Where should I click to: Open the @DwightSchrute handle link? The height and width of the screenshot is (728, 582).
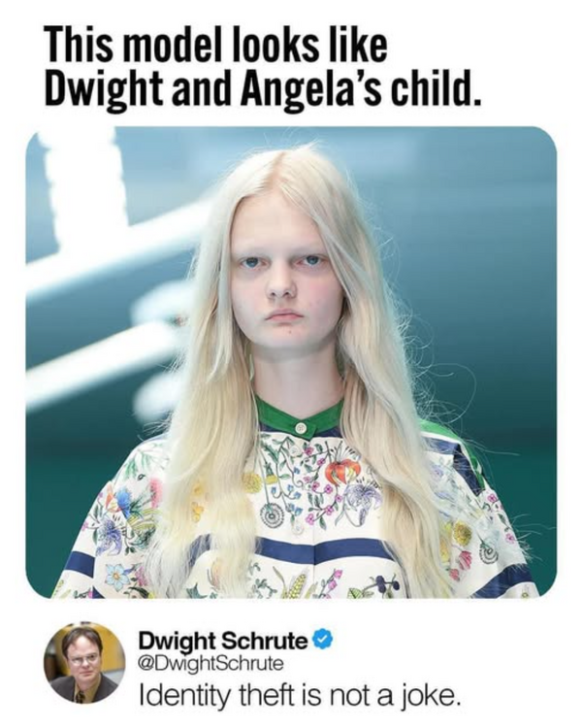[210, 663]
